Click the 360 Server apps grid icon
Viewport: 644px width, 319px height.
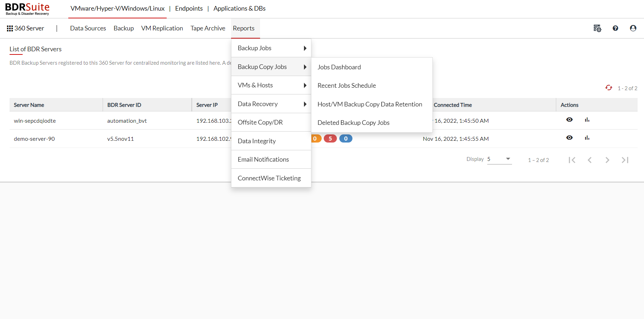click(10, 28)
